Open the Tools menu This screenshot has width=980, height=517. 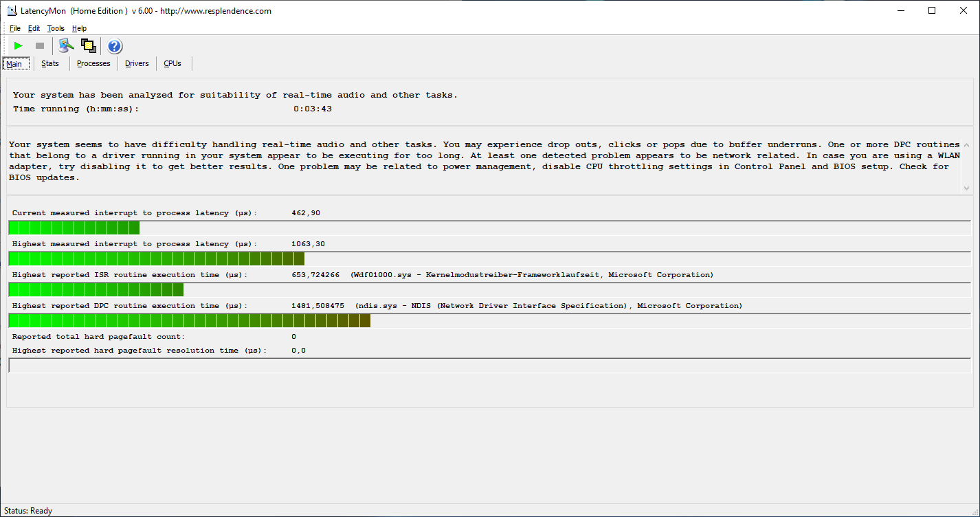tap(56, 28)
